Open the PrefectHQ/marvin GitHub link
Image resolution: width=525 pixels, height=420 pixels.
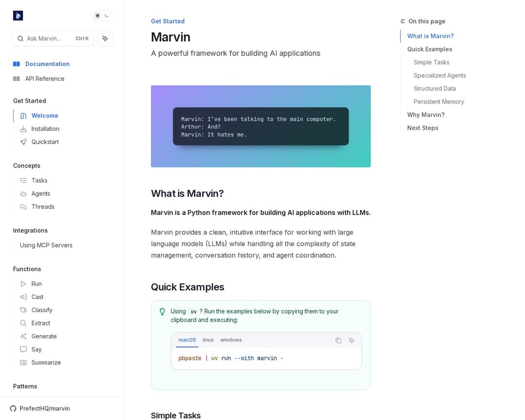click(x=45, y=408)
